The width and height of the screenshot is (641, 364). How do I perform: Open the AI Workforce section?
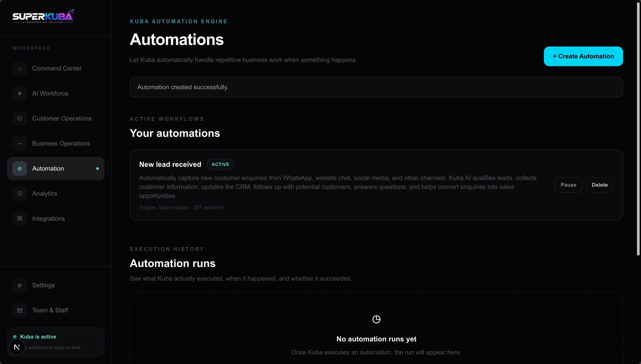[56, 93]
